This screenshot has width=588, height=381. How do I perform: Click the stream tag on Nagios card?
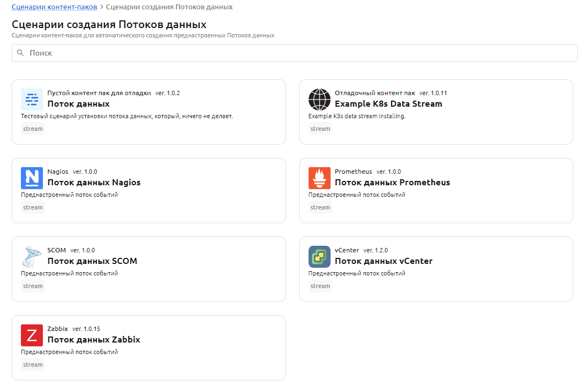[33, 207]
